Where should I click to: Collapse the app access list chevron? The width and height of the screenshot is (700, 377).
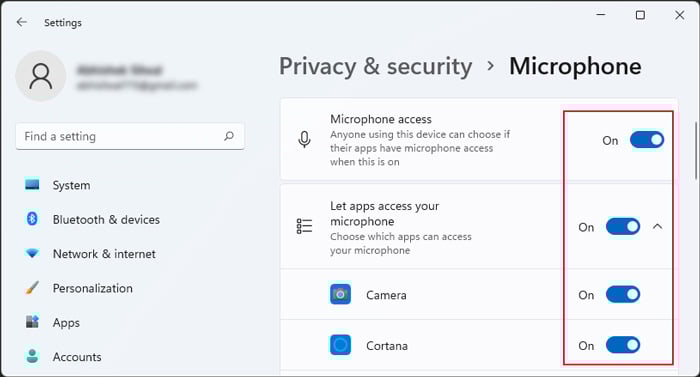[657, 226]
